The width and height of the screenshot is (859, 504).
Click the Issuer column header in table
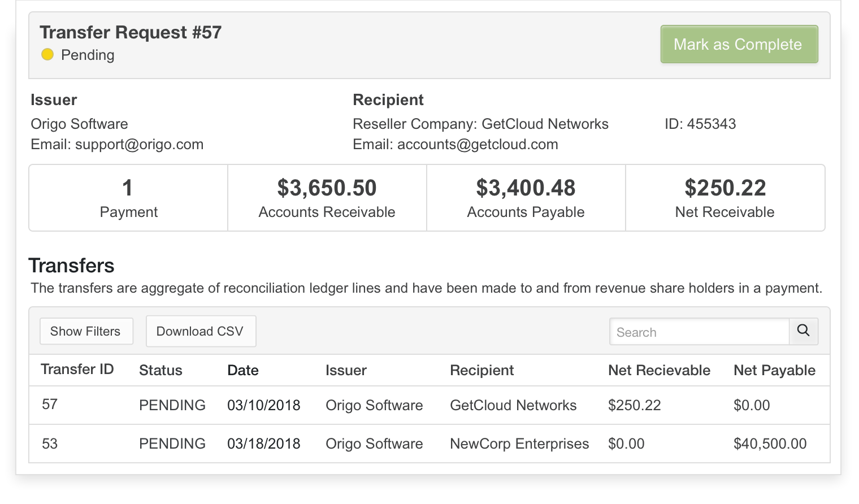(346, 370)
